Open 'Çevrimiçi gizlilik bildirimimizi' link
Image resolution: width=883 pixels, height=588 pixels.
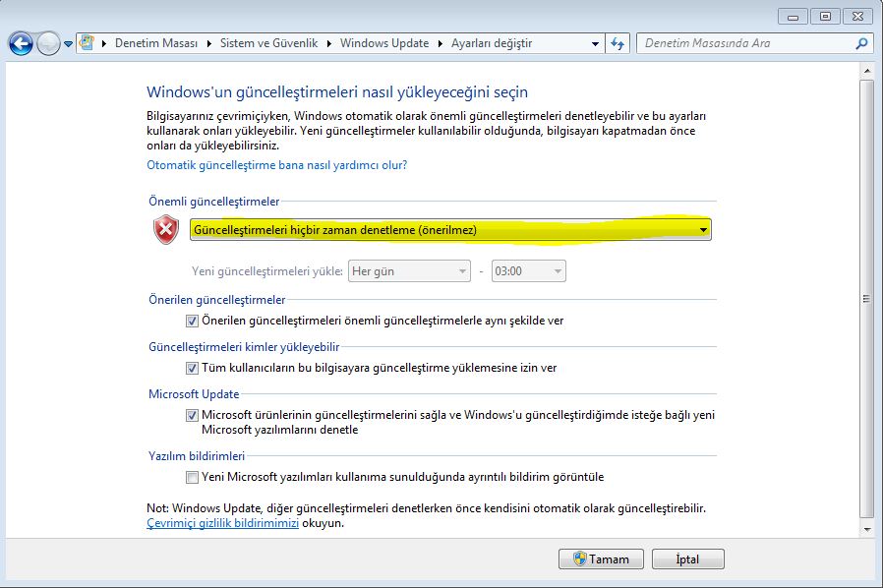coord(222,524)
